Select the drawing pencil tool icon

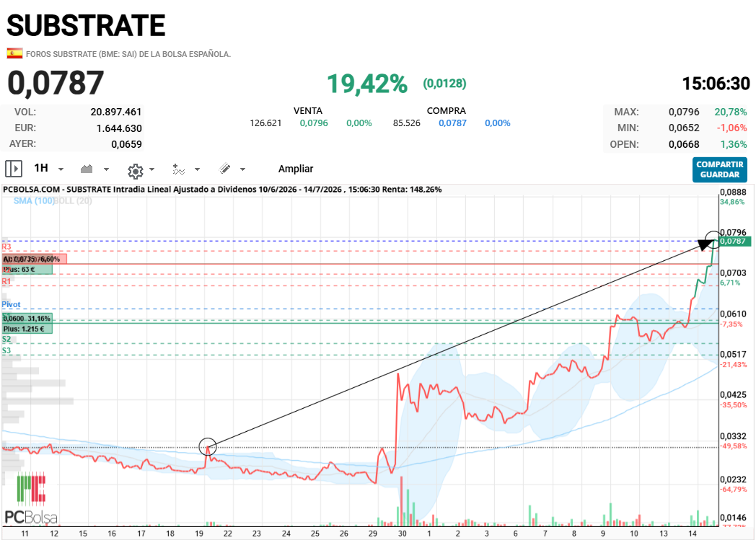point(224,168)
